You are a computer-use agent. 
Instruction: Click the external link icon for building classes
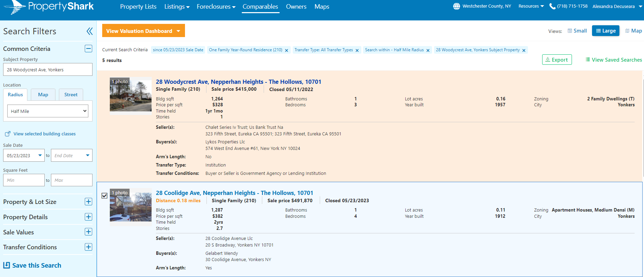pos(8,134)
